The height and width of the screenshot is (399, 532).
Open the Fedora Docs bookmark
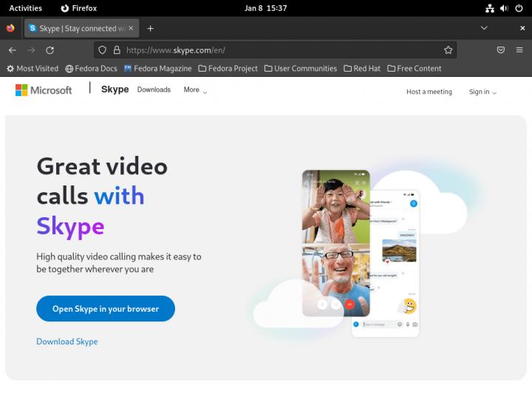pos(91,69)
